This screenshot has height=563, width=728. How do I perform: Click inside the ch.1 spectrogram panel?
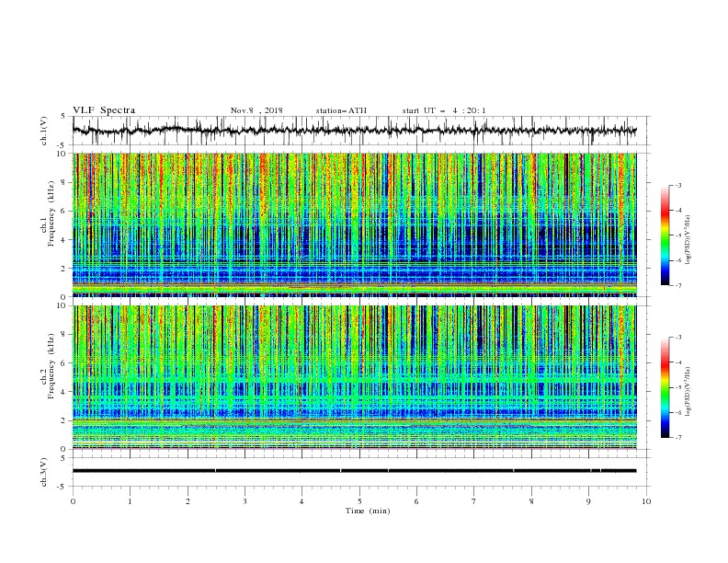[x=354, y=224]
